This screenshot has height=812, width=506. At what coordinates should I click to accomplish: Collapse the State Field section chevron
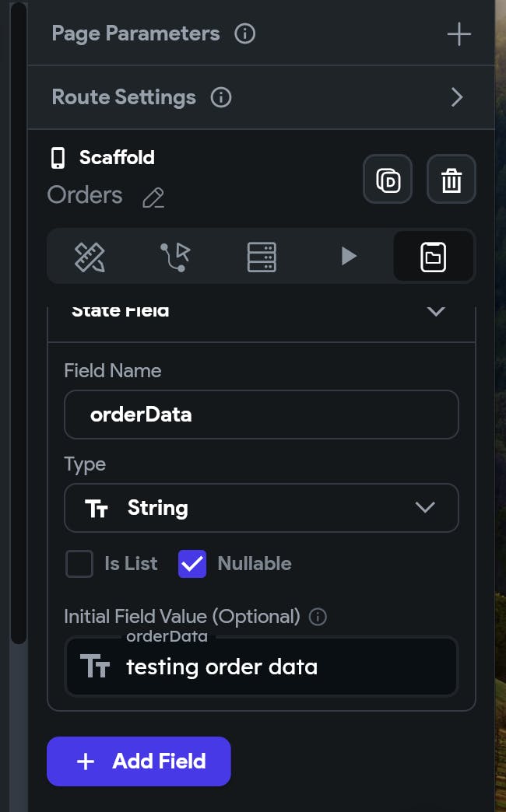pyautogui.click(x=436, y=311)
